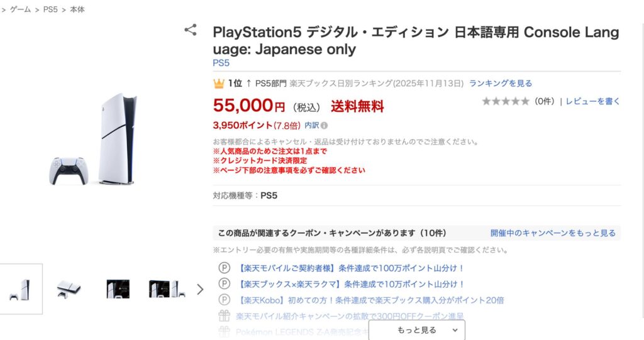Image resolution: width=644 pixels, height=340 pixels.
Task: Click the gold crown ranking icon
Action: [219, 84]
